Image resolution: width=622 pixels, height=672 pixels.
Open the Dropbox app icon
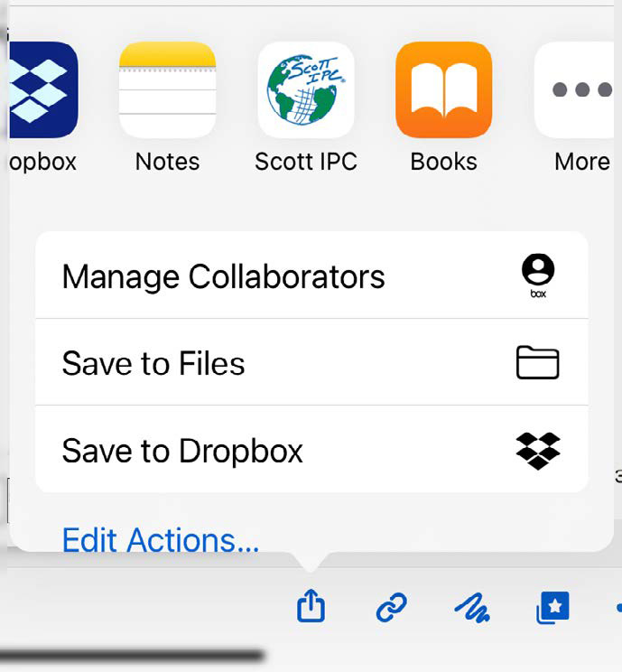point(43,89)
